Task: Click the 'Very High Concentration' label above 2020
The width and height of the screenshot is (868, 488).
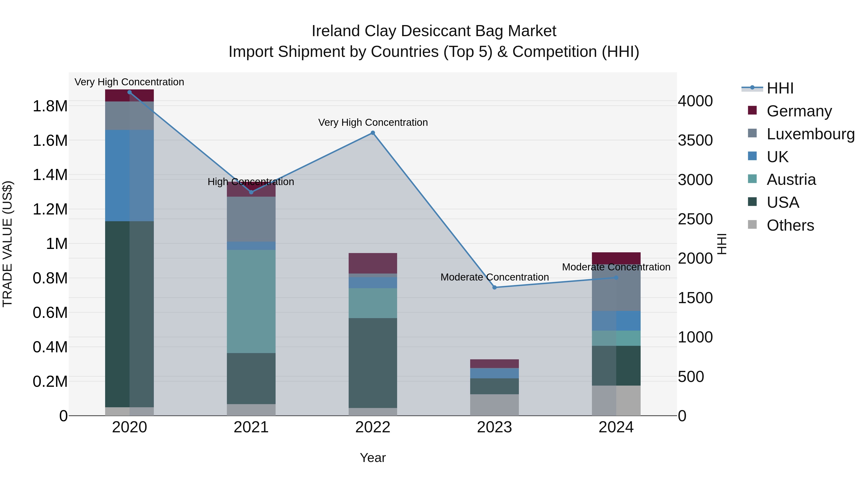Action: coord(129,82)
